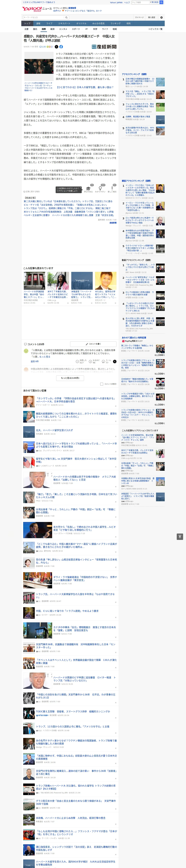Open the 135 comments counter icon
186x868 pixels.
tap(43, 47)
